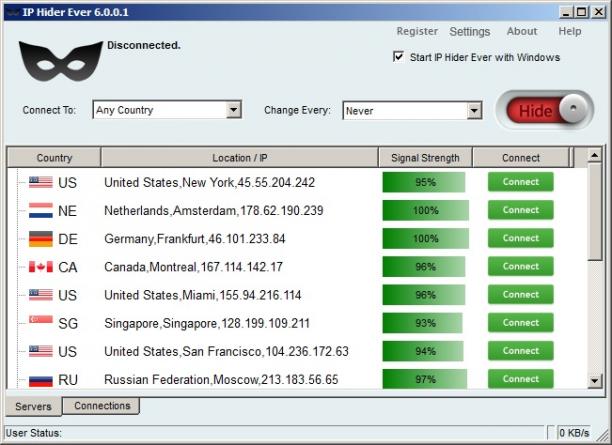Click the 93% signal bar for Singapore

[x=422, y=323]
